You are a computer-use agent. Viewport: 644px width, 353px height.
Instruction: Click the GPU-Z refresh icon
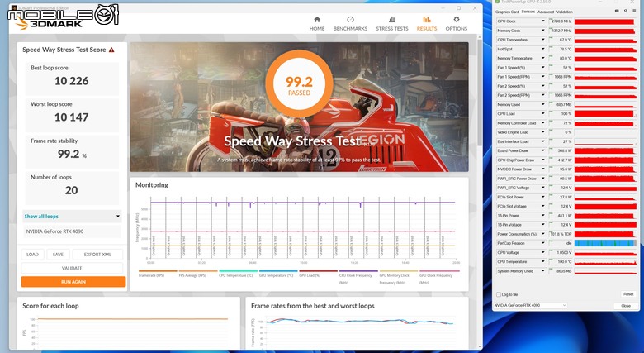pyautogui.click(x=626, y=11)
